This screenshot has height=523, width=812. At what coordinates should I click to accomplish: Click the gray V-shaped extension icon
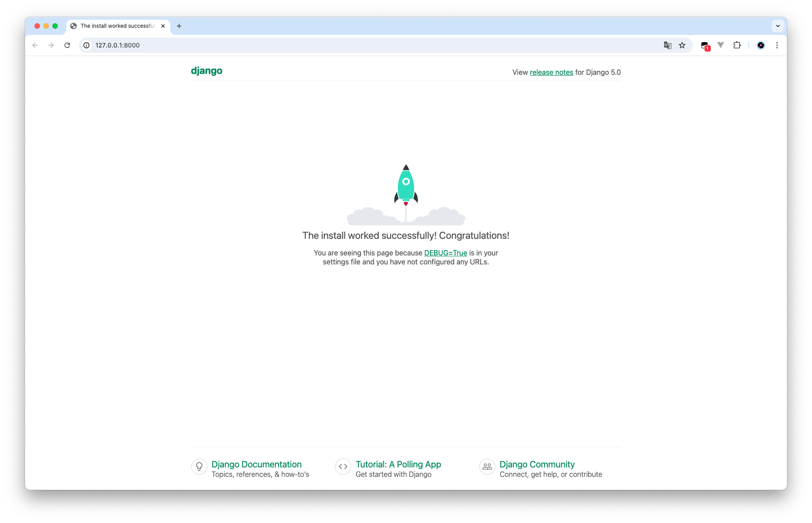click(x=721, y=45)
